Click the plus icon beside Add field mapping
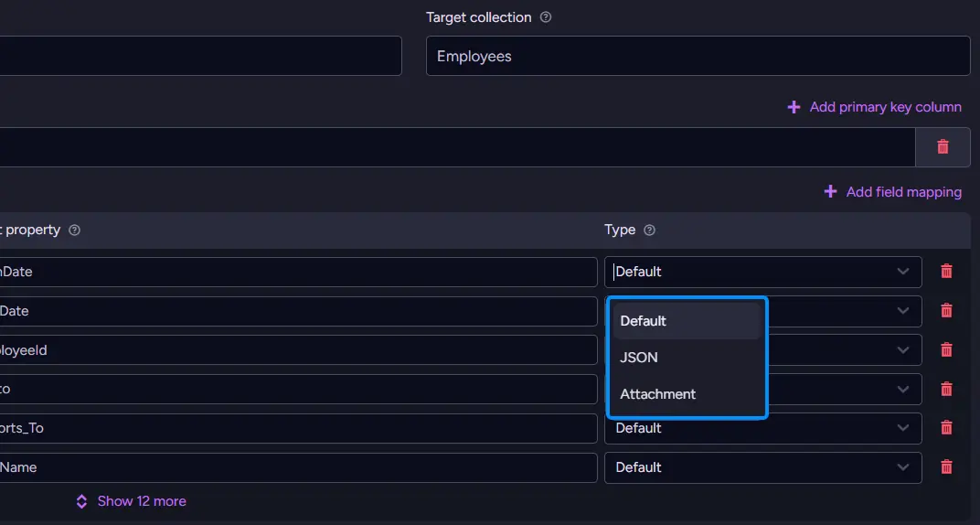 pos(830,191)
